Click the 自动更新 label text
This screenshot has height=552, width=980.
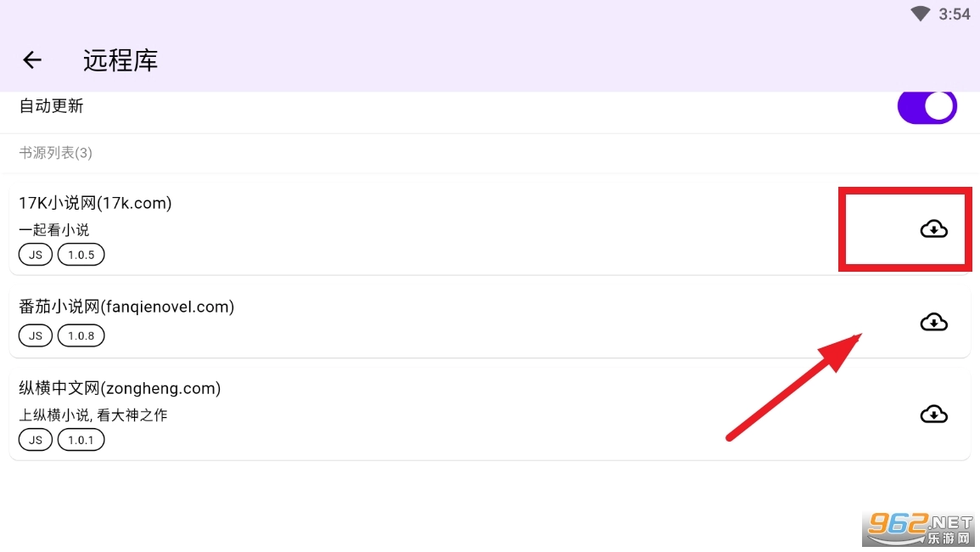pyautogui.click(x=51, y=106)
